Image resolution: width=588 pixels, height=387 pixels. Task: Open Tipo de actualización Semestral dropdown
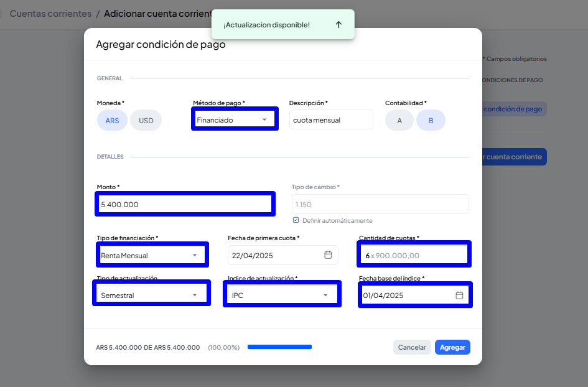click(151, 295)
